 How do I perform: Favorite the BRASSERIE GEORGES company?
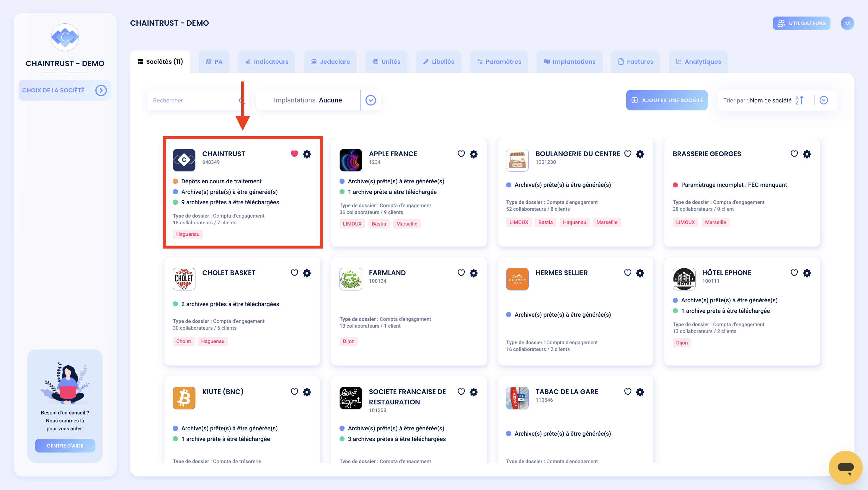click(x=794, y=154)
